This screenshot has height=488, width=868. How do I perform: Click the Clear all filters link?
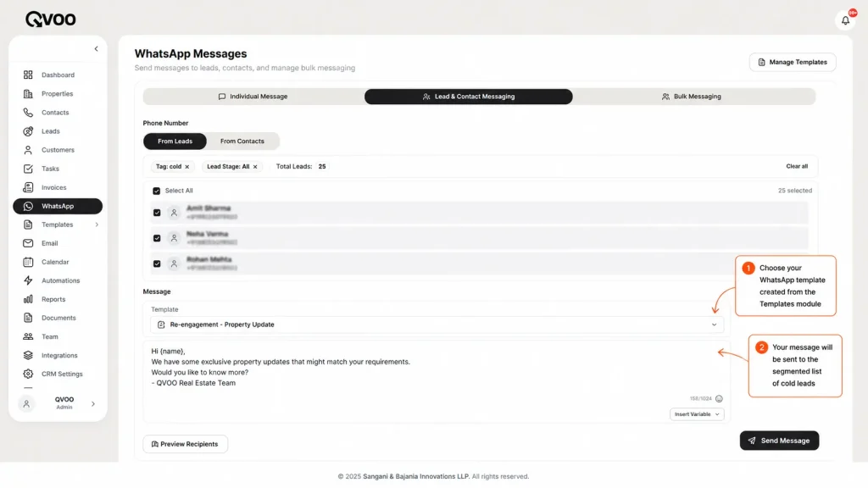(x=797, y=167)
